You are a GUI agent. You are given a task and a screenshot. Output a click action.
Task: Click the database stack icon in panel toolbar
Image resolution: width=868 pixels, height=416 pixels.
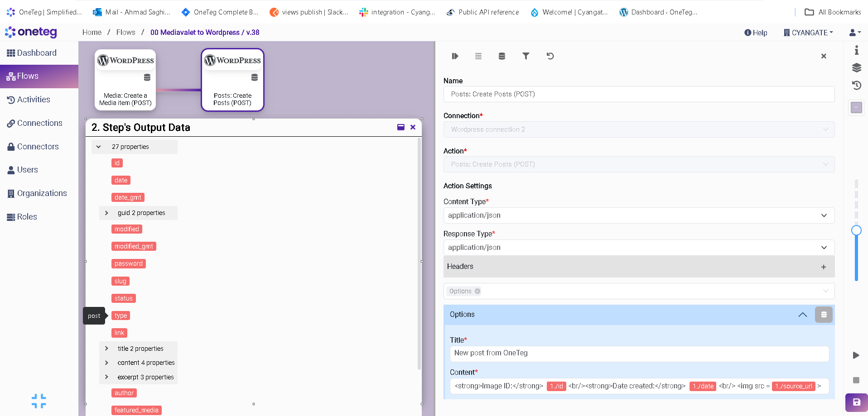[502, 56]
